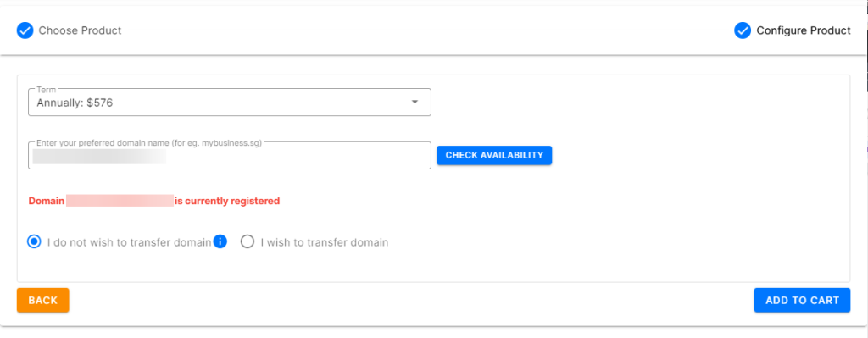Go to the Choose Product step label

(x=80, y=30)
